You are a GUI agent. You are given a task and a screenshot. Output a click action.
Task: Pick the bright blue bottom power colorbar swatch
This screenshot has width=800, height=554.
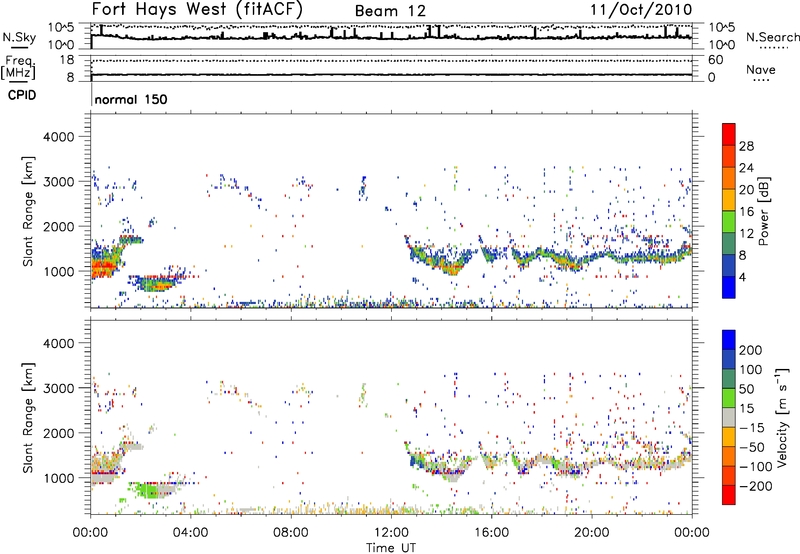(x=729, y=287)
